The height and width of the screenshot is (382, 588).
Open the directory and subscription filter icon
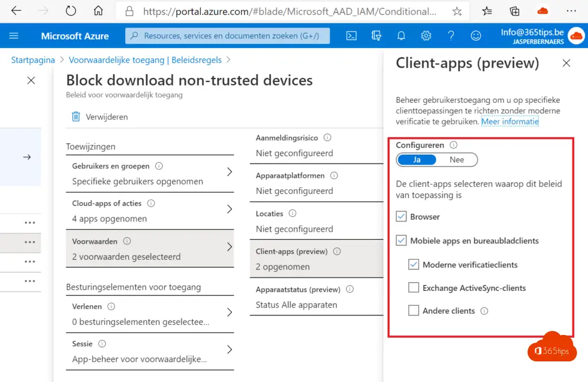click(x=377, y=36)
